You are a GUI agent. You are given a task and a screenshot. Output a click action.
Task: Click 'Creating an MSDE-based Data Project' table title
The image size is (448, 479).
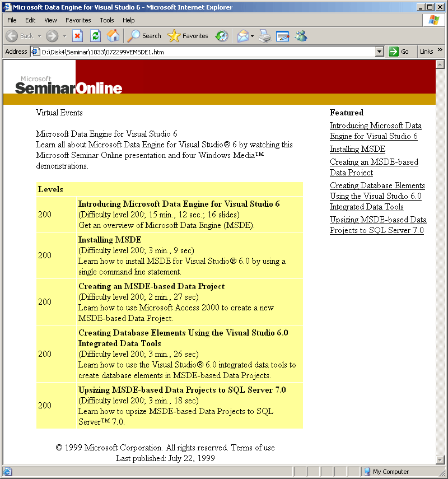click(x=151, y=286)
